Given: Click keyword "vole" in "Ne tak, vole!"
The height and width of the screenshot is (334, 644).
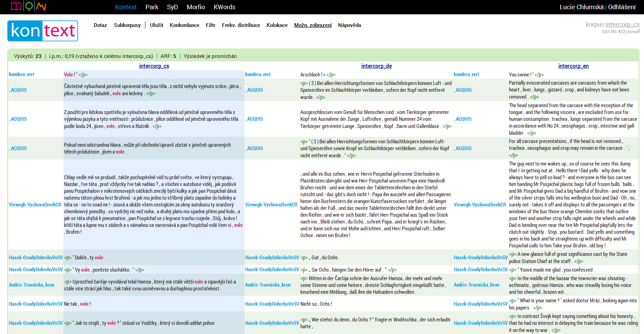Looking at the screenshot, I should pos(84,304).
